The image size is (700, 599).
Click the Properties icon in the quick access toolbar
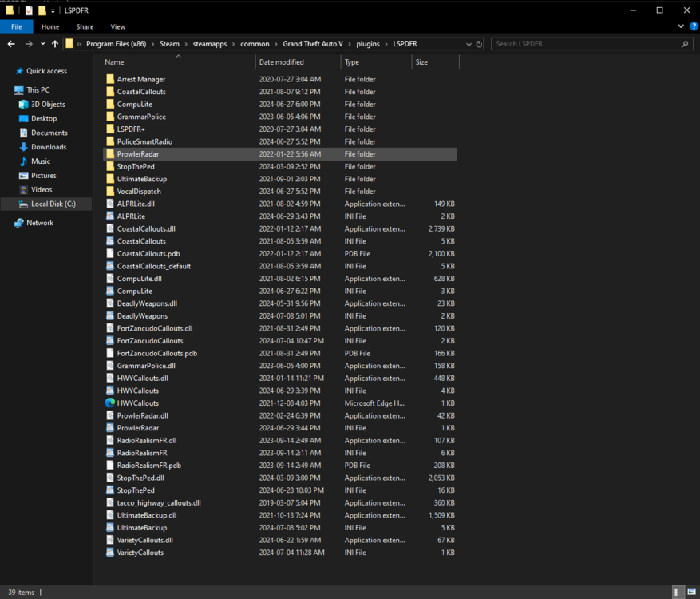pos(28,10)
